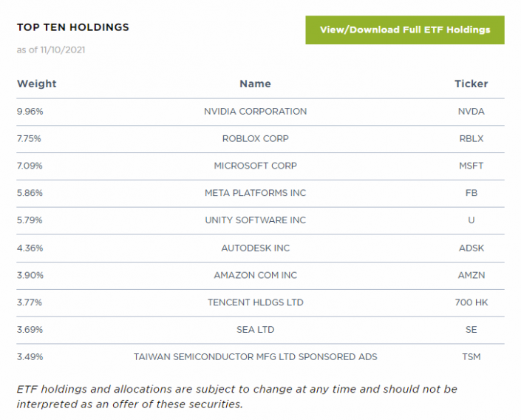Click UNITY SOFTWARE INC holding name

click(x=255, y=220)
